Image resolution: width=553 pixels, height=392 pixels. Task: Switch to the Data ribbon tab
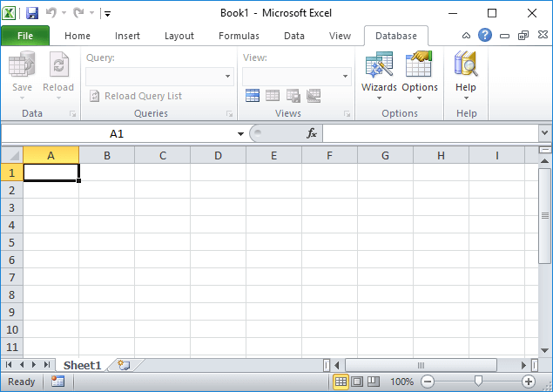coord(294,36)
